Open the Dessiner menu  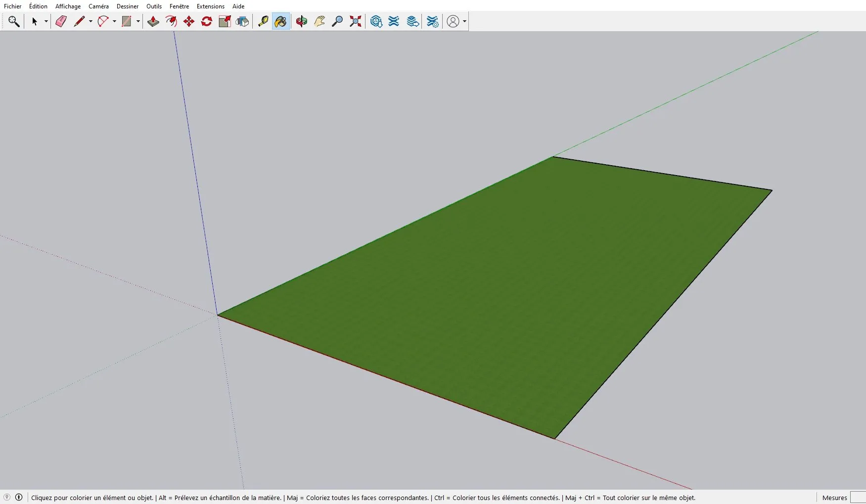click(128, 6)
